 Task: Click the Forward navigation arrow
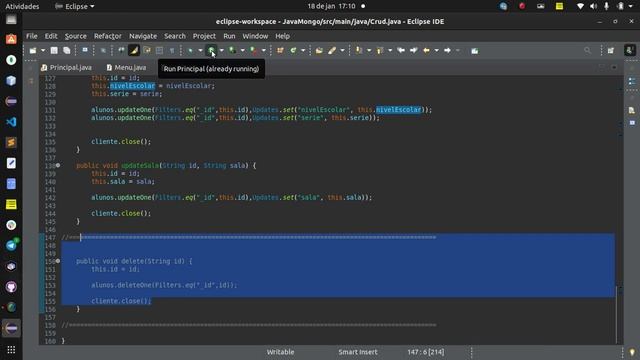point(447,51)
